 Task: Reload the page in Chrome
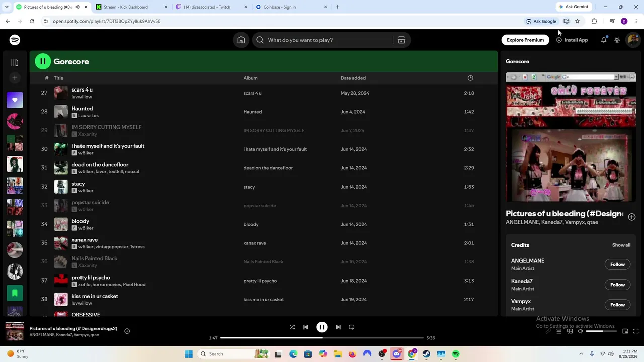click(32, 21)
